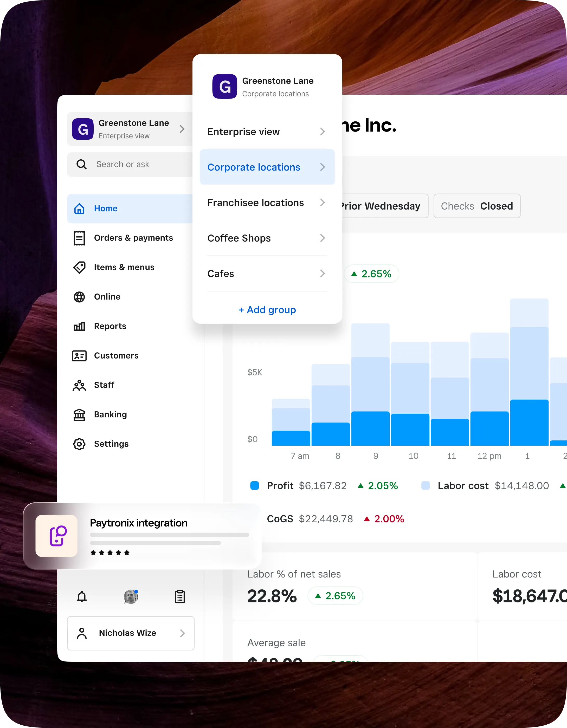This screenshot has width=567, height=728.
Task: Open Reports bar chart item
Action: click(110, 326)
